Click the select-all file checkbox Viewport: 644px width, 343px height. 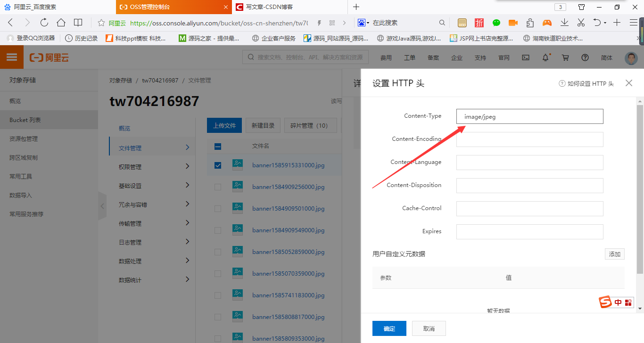point(217,146)
